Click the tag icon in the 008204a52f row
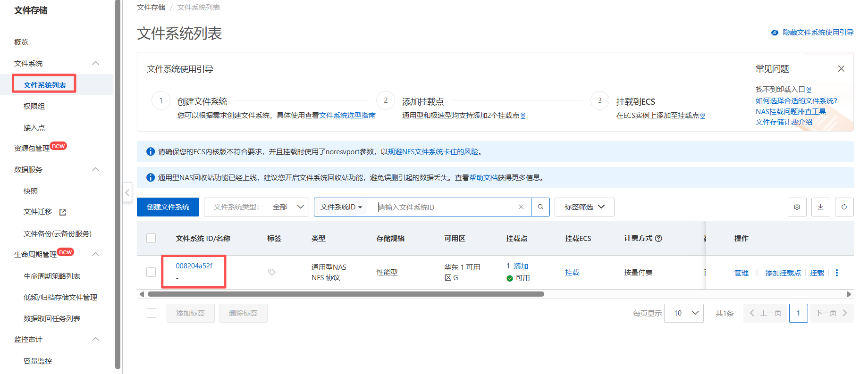This screenshot has height=374, width=868. [272, 272]
